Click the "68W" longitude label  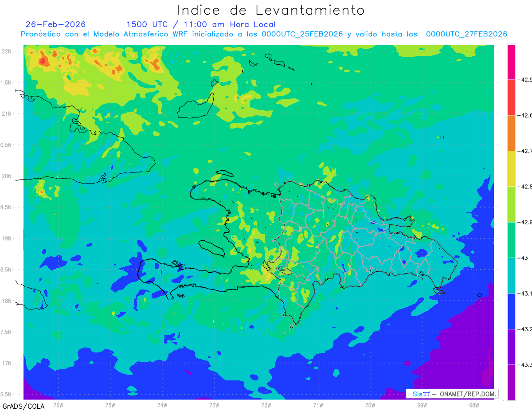pos(474,405)
